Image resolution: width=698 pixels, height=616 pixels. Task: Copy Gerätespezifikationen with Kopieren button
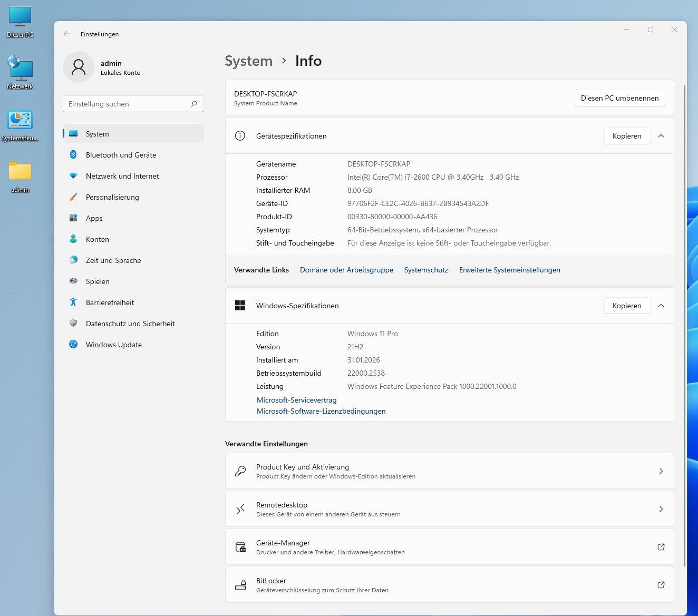click(627, 136)
